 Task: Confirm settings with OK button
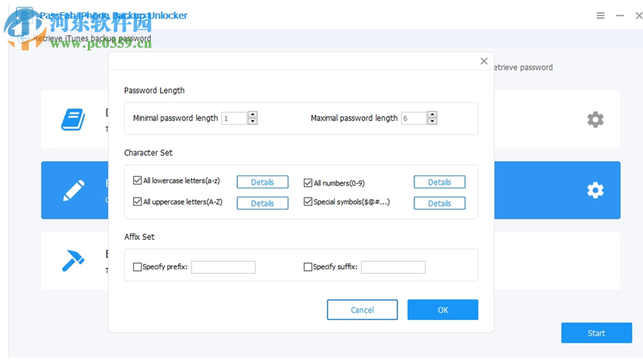point(443,310)
